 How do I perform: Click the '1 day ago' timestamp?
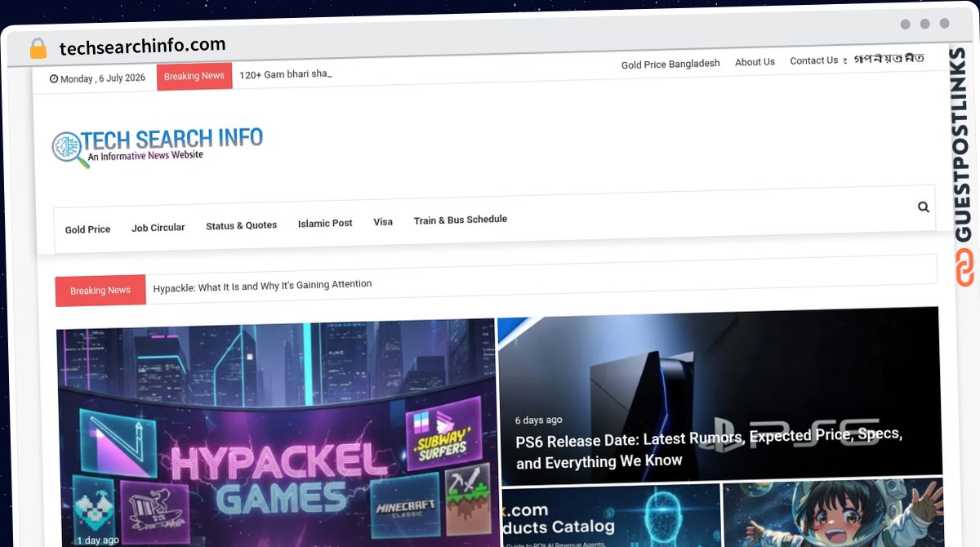[x=97, y=540]
